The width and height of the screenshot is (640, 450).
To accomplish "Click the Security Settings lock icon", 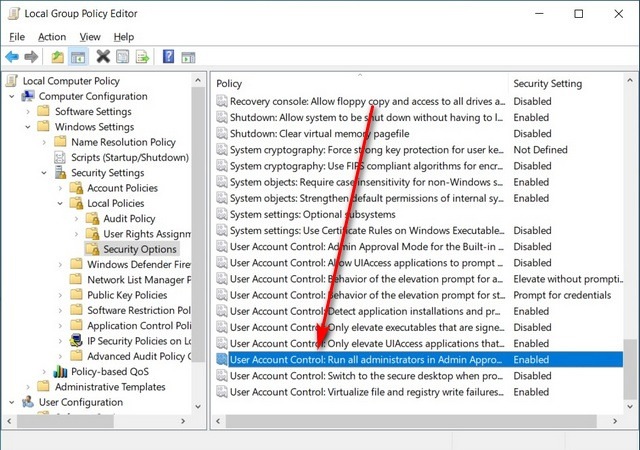I will tap(60, 172).
